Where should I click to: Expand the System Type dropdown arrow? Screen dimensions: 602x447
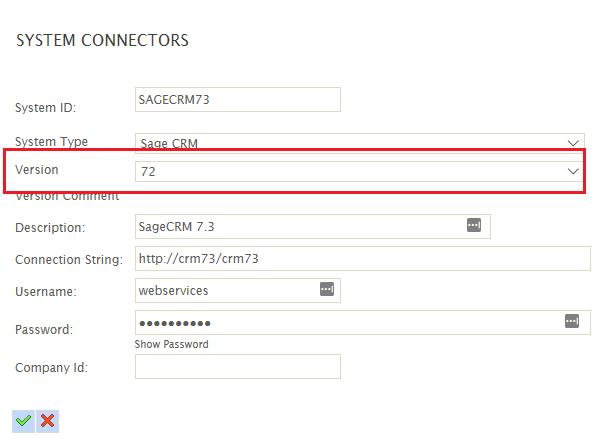tap(573, 144)
